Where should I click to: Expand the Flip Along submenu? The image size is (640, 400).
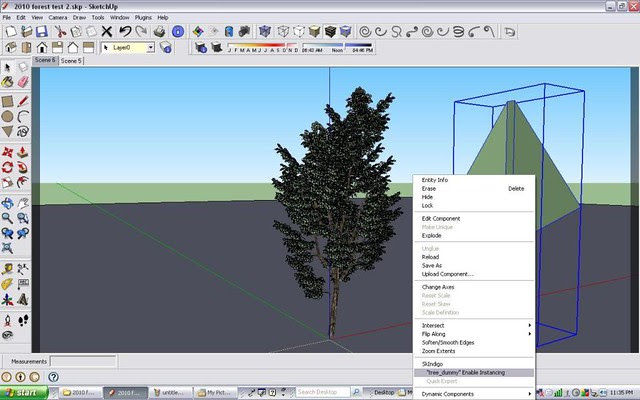(x=473, y=334)
